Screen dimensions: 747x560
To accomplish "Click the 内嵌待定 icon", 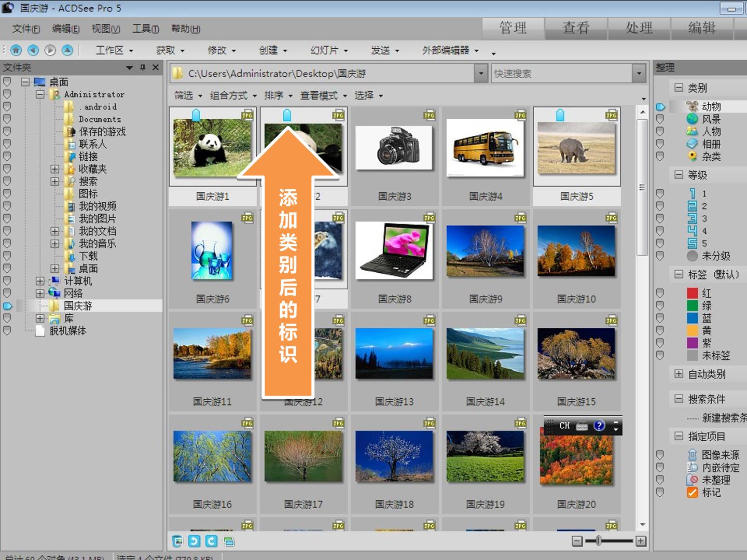I will click(x=692, y=467).
